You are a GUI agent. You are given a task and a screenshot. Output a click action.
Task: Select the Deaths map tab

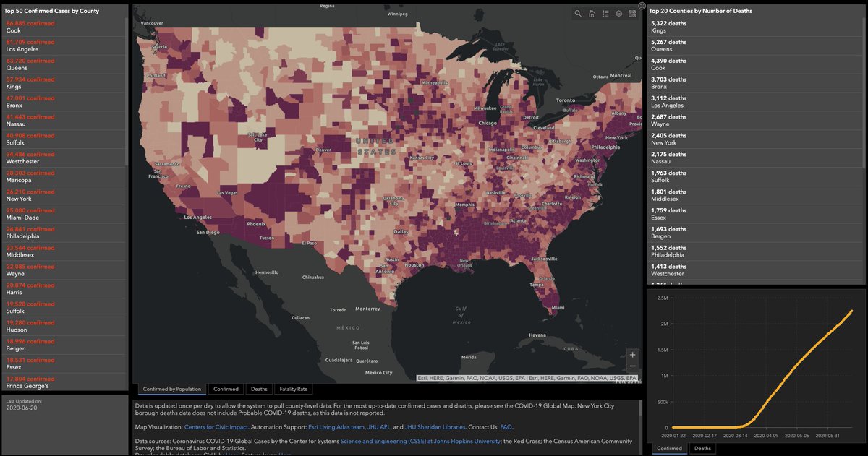[258, 389]
